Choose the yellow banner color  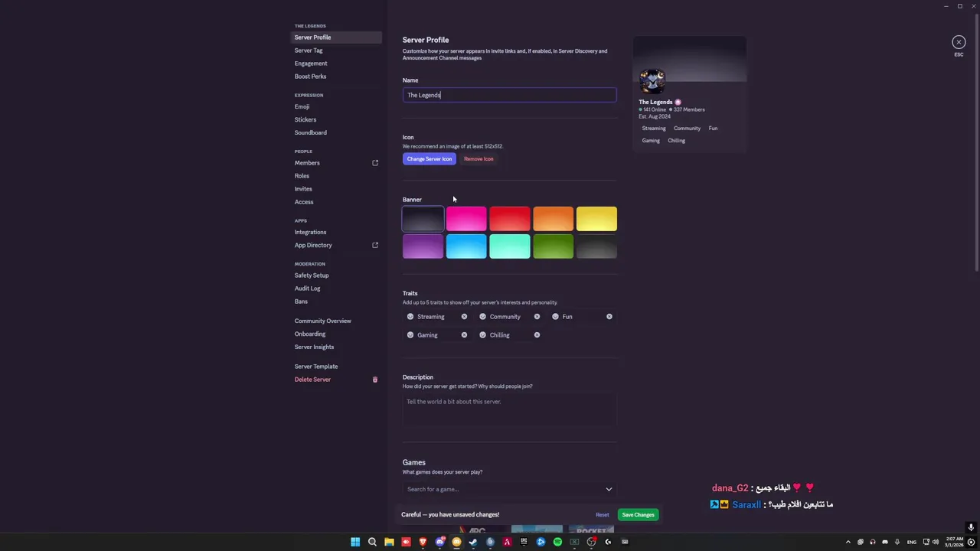tap(596, 219)
